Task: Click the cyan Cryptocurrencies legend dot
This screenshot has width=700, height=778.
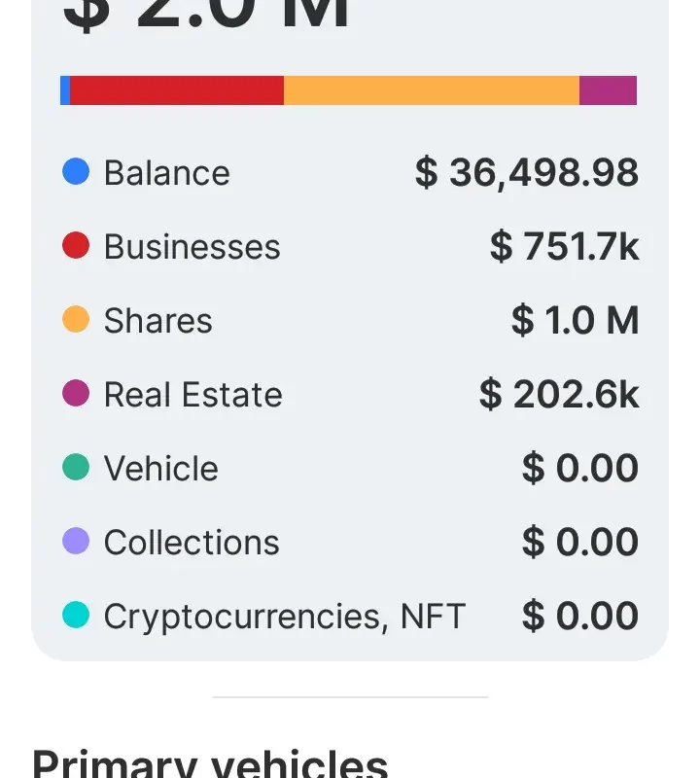Action: pos(76,616)
